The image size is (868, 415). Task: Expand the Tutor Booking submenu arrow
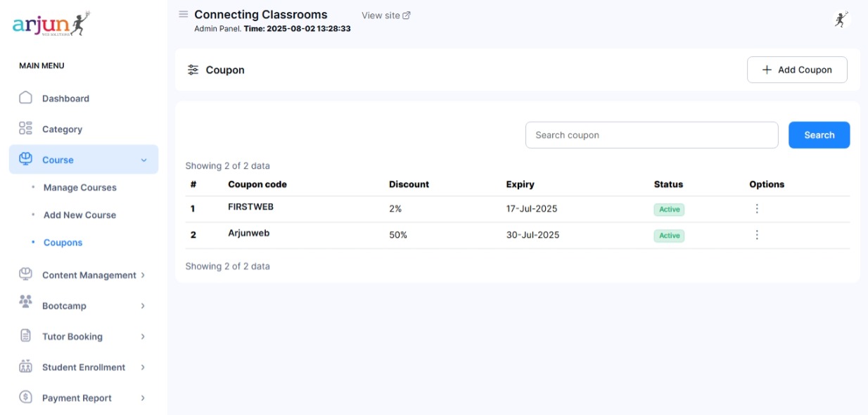tap(143, 336)
